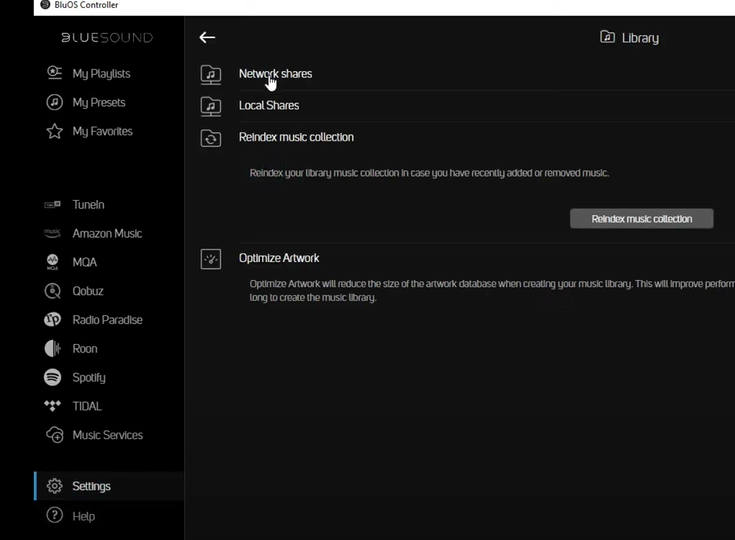Image resolution: width=735 pixels, height=540 pixels.
Task: Open the Music Services label
Action: (x=108, y=435)
